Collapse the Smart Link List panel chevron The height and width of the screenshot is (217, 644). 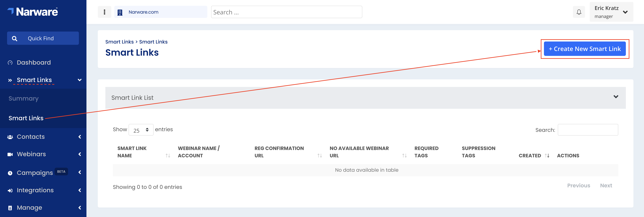(x=616, y=97)
